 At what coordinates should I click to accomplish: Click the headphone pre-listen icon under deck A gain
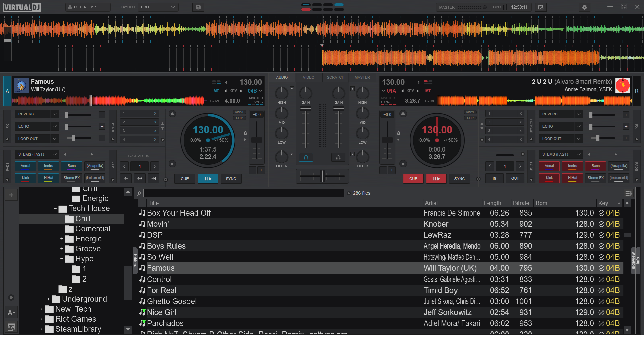306,157
